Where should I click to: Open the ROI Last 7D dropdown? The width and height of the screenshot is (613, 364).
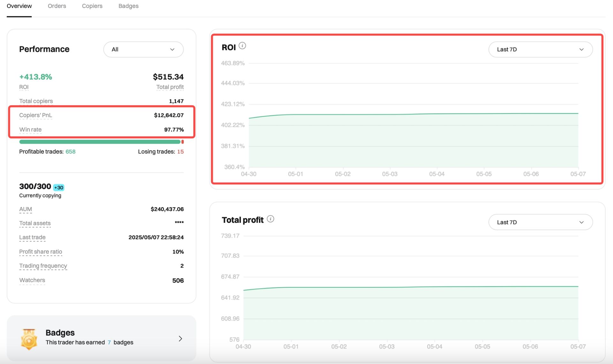tap(541, 49)
